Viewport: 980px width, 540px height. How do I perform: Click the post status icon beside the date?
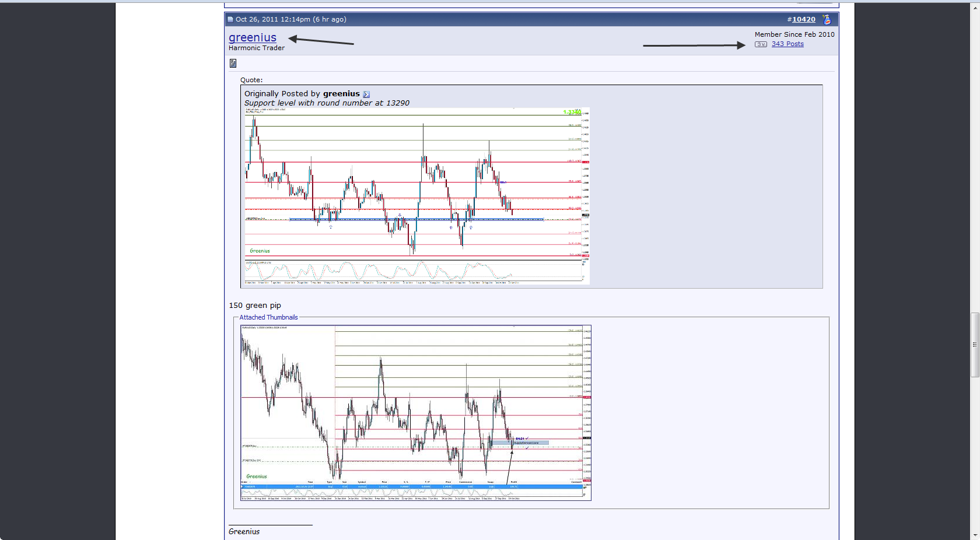coord(230,19)
